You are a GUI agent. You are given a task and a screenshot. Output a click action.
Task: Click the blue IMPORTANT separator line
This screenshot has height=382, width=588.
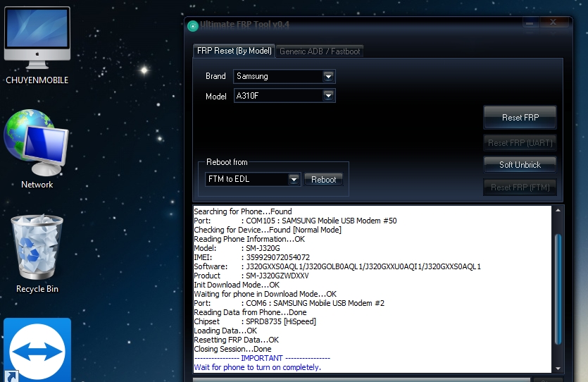pos(262,358)
